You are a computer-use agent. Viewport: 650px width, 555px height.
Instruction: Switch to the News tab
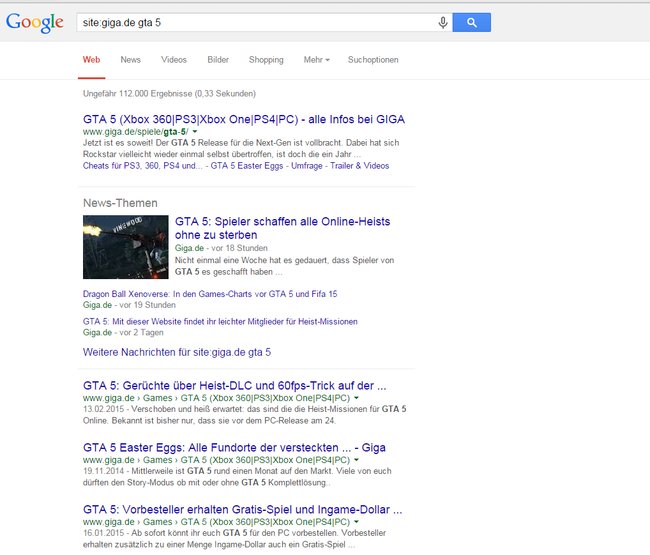click(131, 60)
